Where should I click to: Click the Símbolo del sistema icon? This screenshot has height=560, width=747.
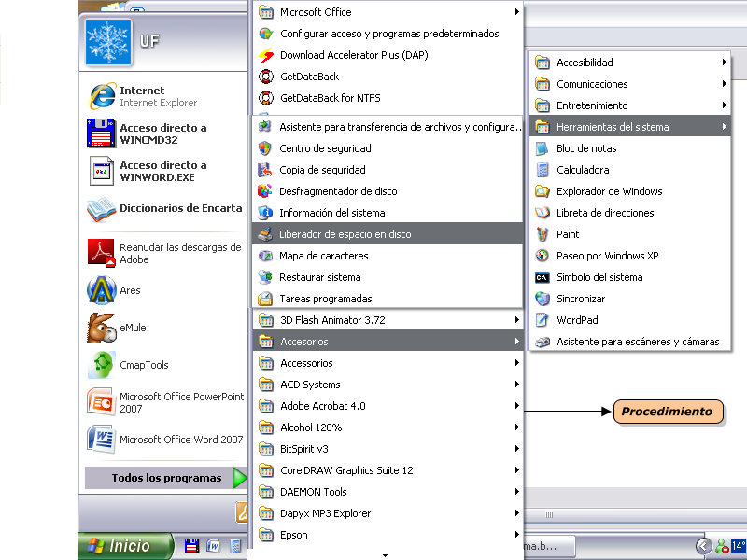(x=543, y=277)
